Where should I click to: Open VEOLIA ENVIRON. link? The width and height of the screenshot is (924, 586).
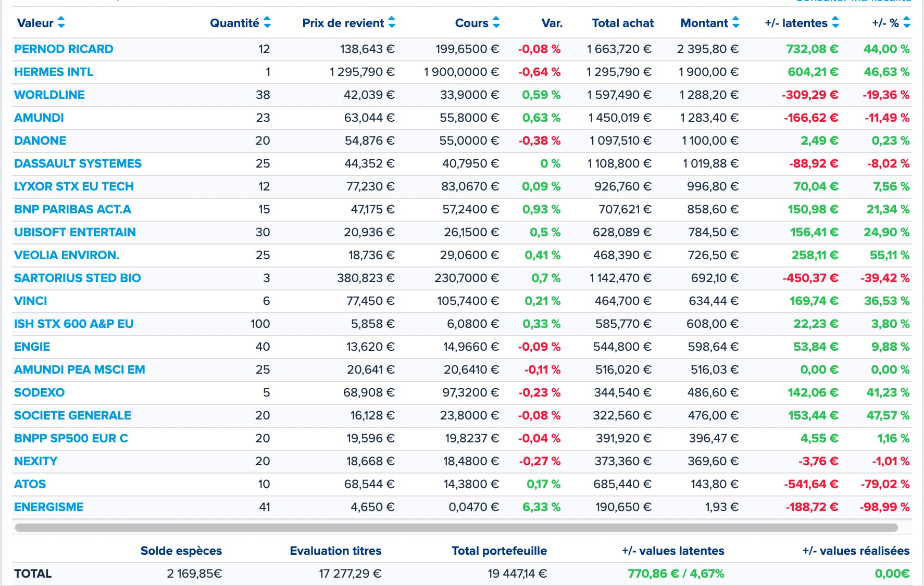67,255
